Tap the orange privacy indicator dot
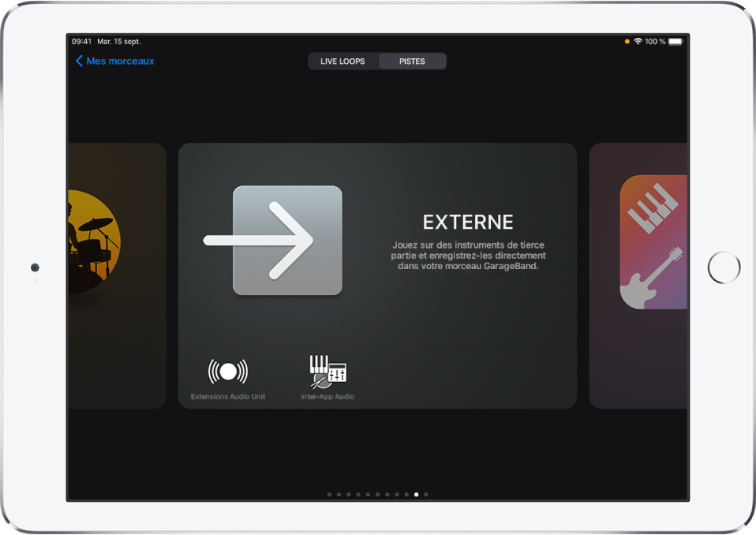The width and height of the screenshot is (756, 535). [626, 40]
